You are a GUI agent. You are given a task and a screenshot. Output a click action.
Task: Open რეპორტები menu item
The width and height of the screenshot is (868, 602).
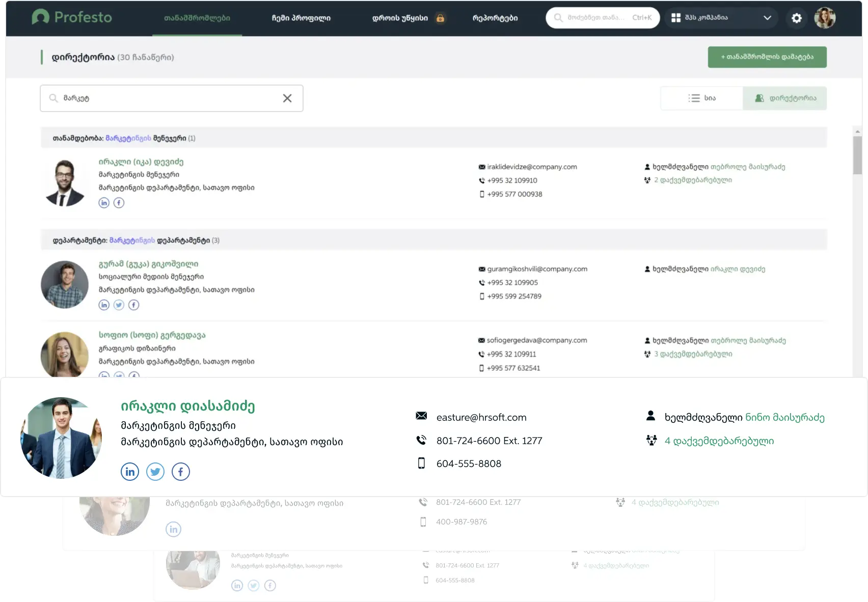pyautogui.click(x=495, y=18)
